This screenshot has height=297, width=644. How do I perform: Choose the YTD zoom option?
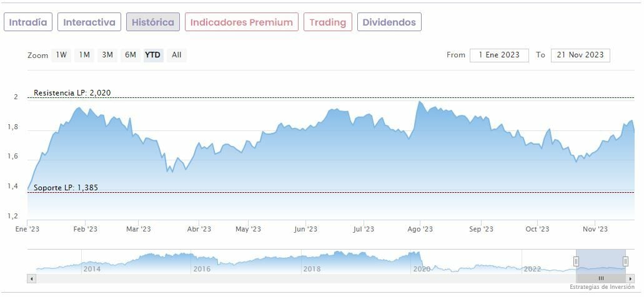tap(153, 55)
